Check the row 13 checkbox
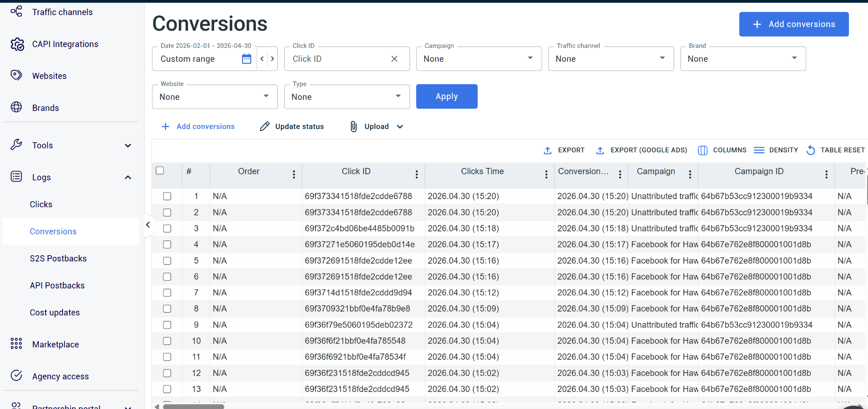The image size is (868, 409). tap(167, 389)
